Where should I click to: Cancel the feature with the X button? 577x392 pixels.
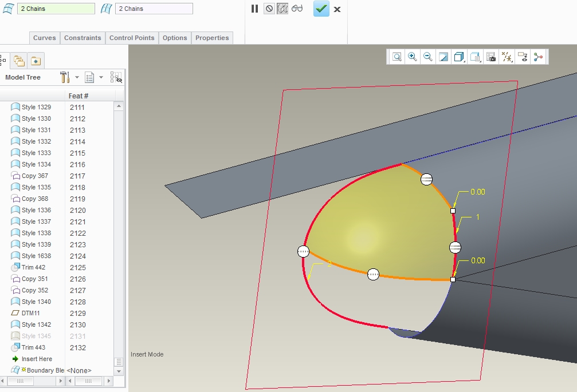(x=337, y=10)
